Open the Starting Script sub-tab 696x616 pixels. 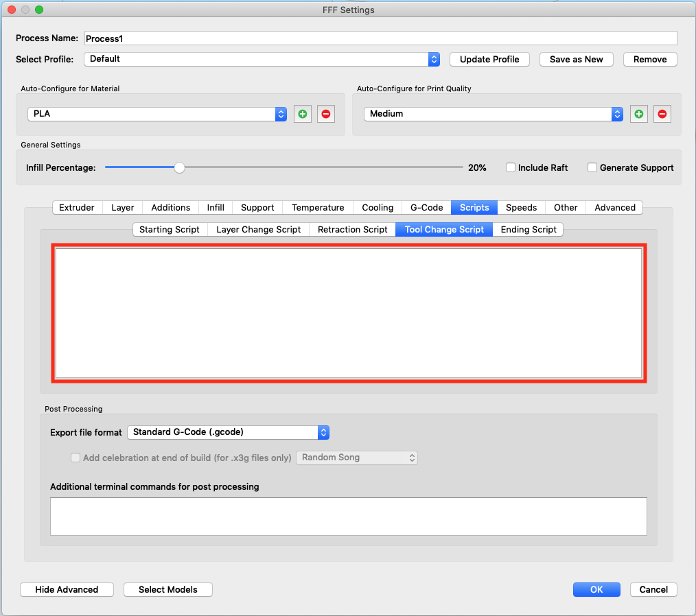[170, 229]
